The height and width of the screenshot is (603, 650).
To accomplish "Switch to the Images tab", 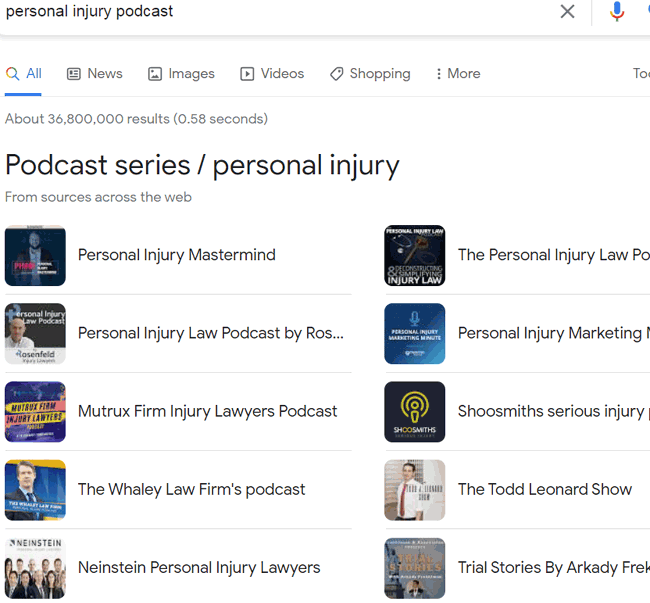I will pyautogui.click(x=182, y=74).
